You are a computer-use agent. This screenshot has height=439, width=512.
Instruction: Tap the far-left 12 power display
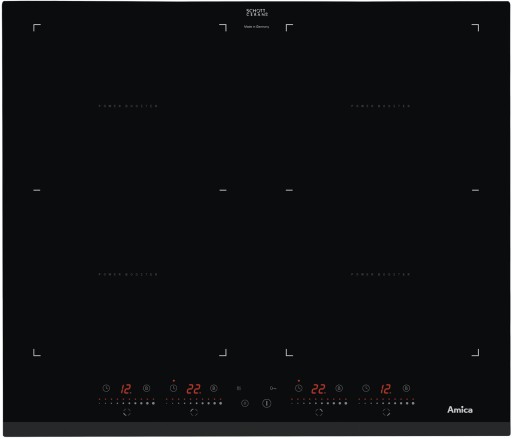tap(126, 389)
